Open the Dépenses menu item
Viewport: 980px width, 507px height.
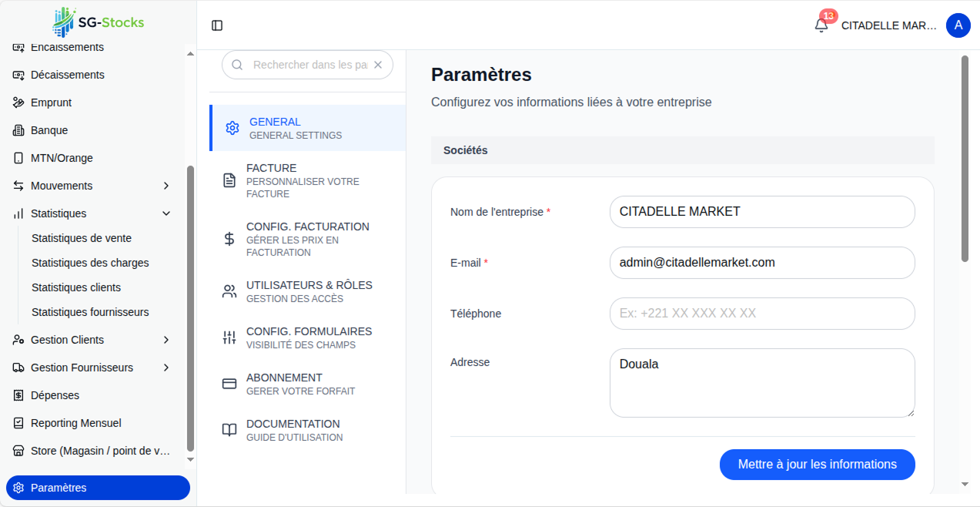[x=92, y=395]
